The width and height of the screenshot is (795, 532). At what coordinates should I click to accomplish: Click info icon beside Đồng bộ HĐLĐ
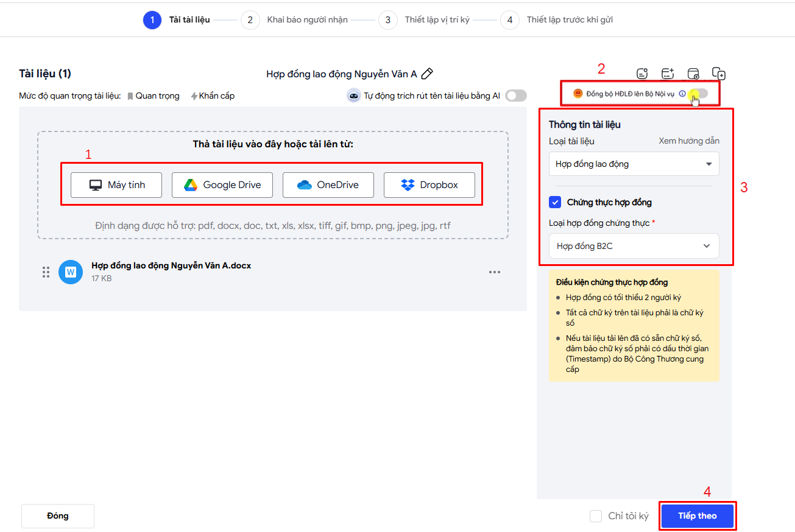point(682,94)
